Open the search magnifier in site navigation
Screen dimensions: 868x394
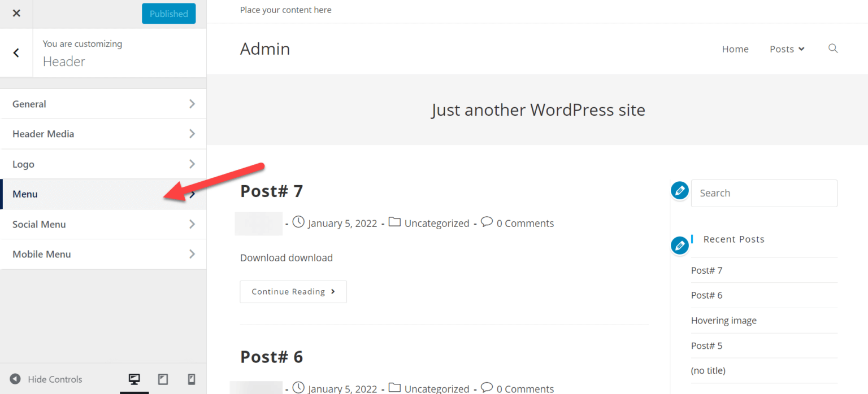[832, 49]
